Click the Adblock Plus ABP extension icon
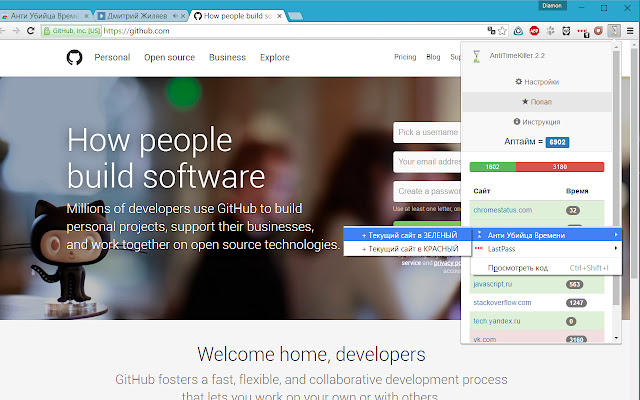The image size is (640, 400). pos(534,31)
